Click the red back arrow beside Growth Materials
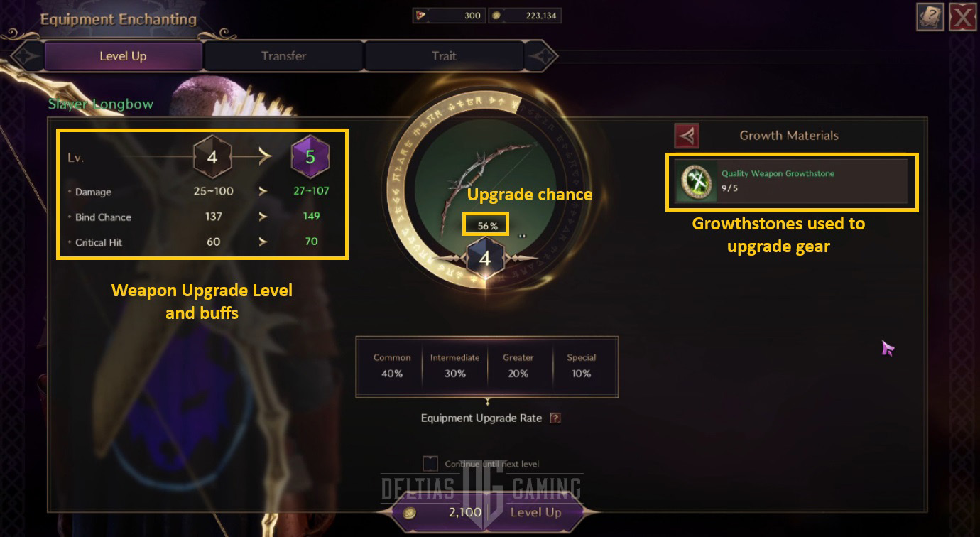This screenshot has height=537, width=980. tap(687, 135)
